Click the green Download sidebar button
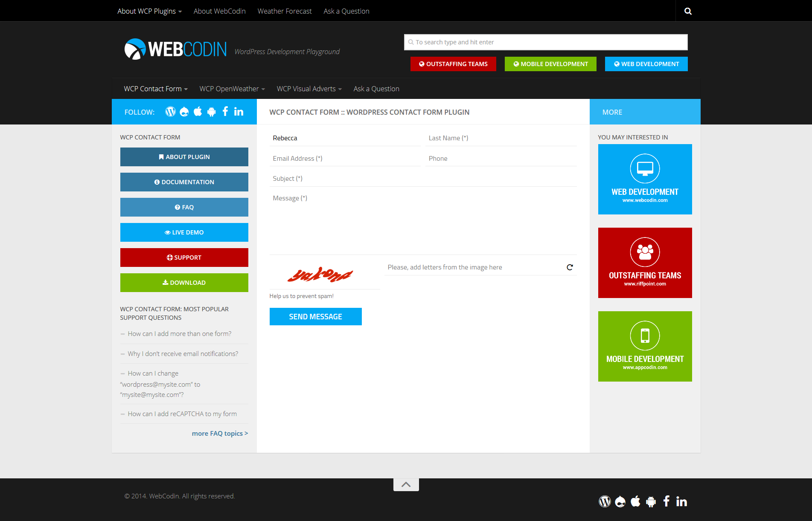 [x=184, y=283]
